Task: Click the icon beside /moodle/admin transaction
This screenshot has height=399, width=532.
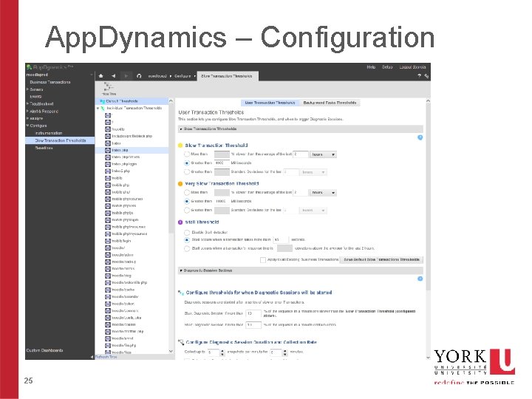Action: click(108, 254)
